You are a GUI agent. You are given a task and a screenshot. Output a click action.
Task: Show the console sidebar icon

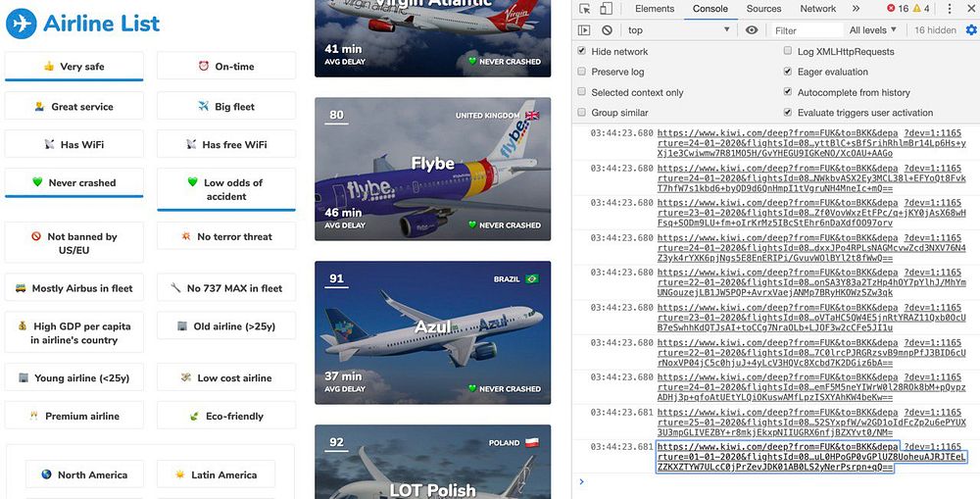point(584,30)
